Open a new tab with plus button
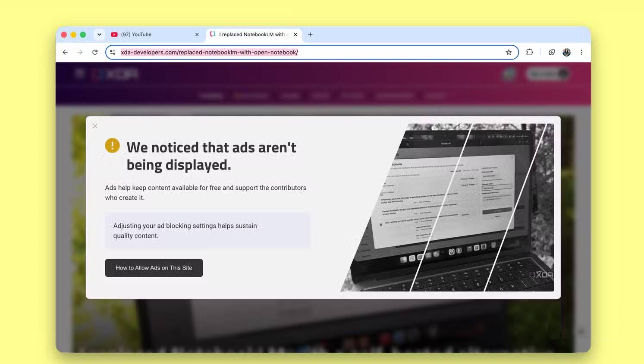 [x=310, y=35]
